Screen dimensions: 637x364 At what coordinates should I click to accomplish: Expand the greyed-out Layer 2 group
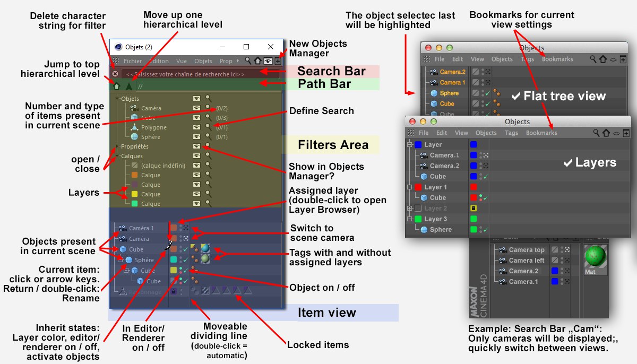(409, 209)
